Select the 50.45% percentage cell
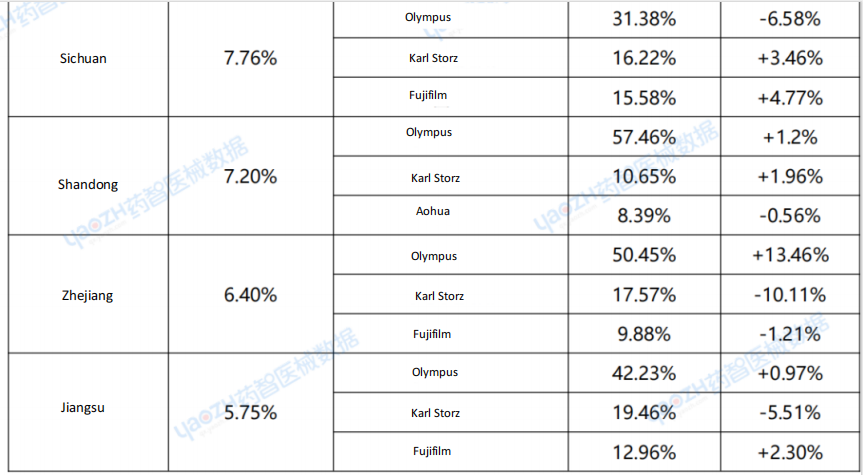 [644, 255]
